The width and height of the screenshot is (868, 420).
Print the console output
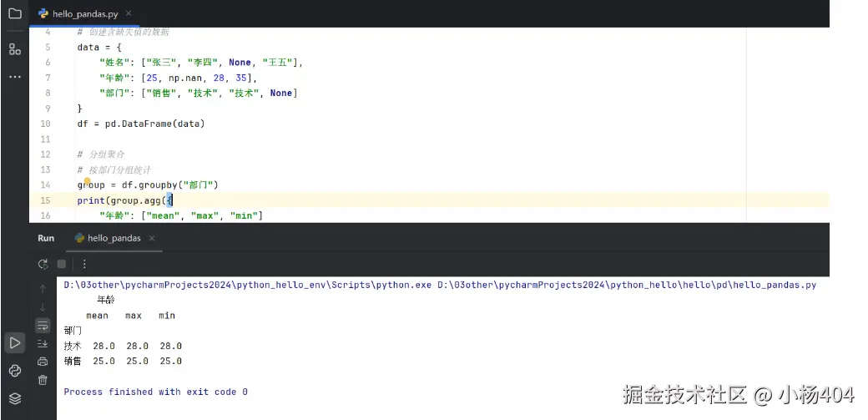[43, 362]
